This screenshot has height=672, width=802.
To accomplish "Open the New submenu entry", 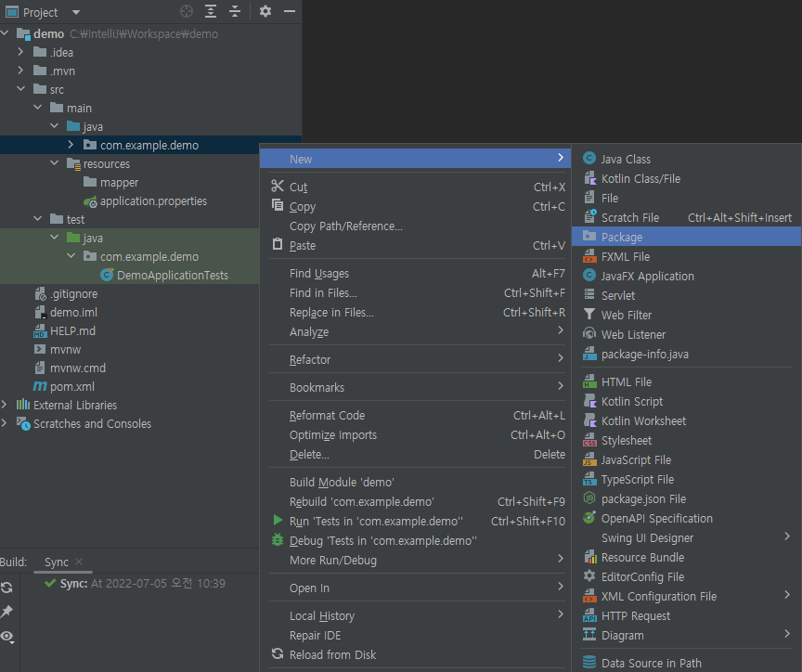I will click(415, 159).
